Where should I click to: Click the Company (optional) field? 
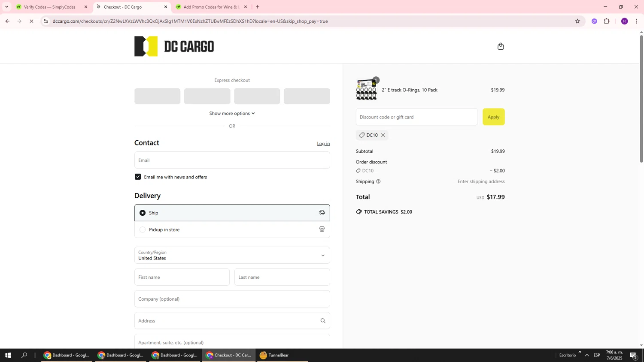point(232,299)
